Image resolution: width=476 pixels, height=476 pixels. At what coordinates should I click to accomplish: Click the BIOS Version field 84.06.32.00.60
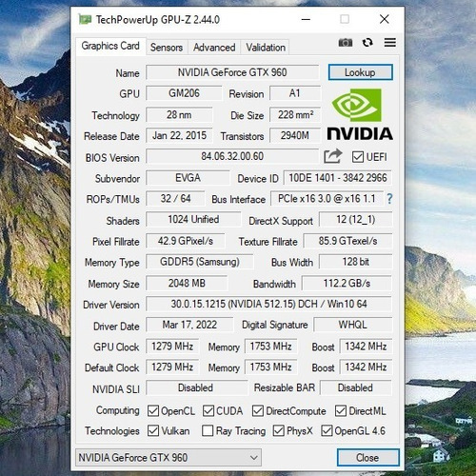tap(232, 156)
